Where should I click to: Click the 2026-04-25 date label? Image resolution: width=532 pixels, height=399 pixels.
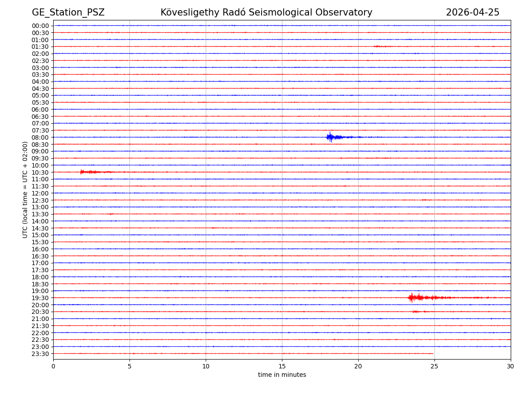click(x=472, y=12)
